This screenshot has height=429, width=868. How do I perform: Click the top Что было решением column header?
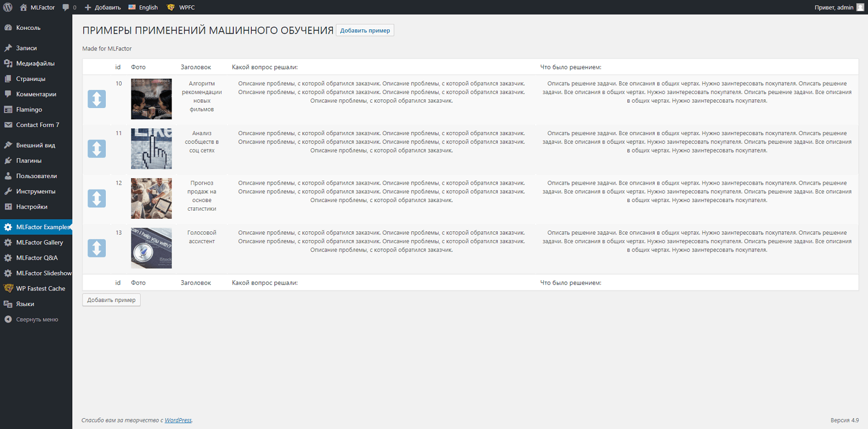[x=571, y=67]
